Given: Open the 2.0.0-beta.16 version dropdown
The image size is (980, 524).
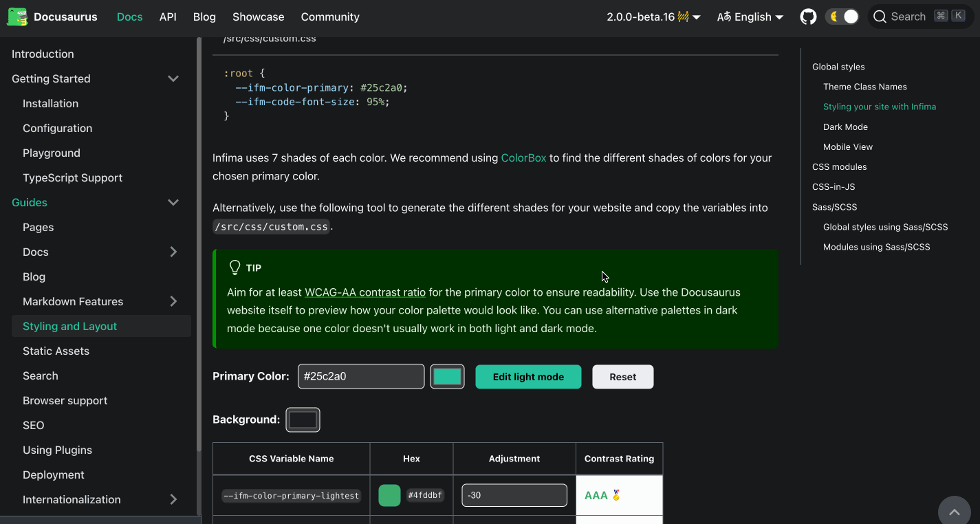Looking at the screenshot, I should (653, 16).
